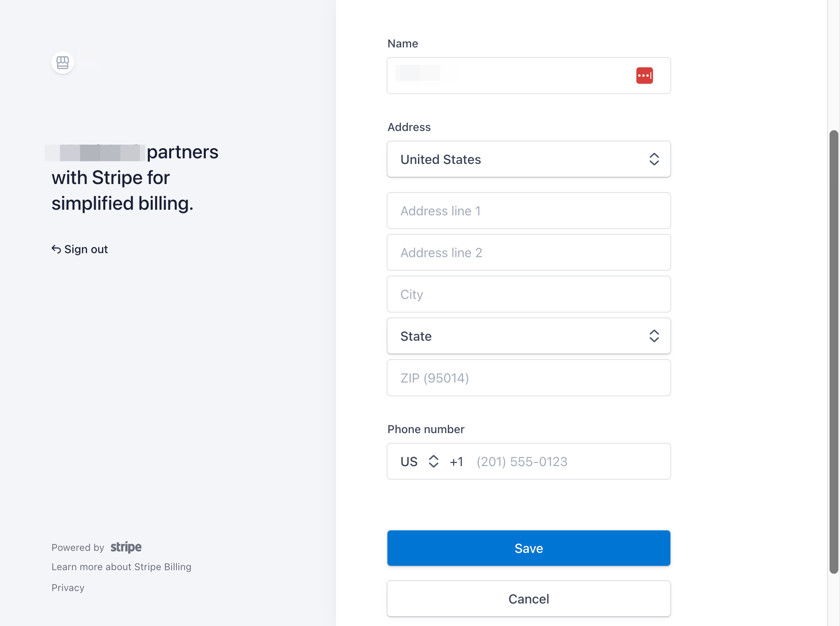Image resolution: width=840 pixels, height=626 pixels.
Task: Click the ZIP code field
Action: (529, 378)
